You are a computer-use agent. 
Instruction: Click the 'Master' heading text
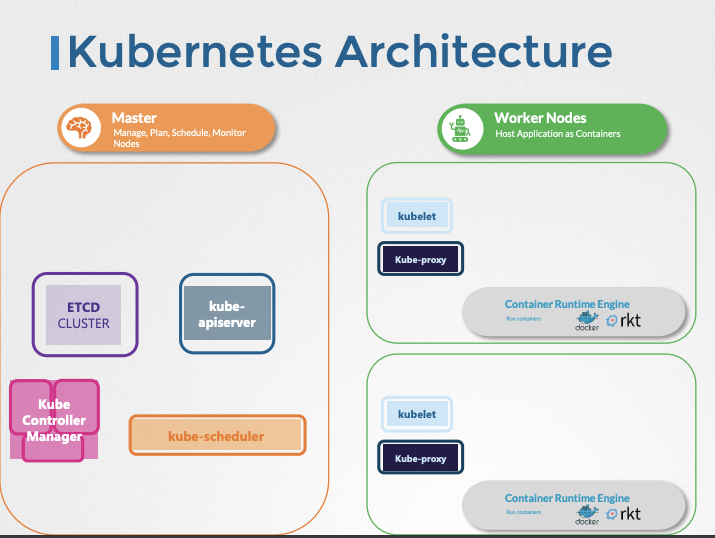point(134,118)
